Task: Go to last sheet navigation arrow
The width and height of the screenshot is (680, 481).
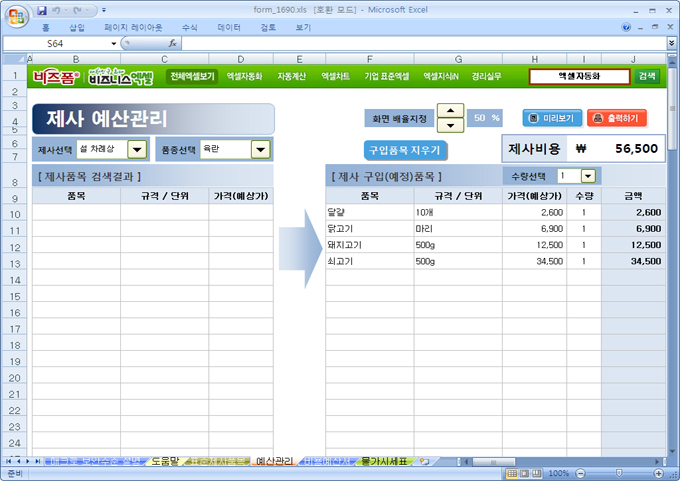Action: (37, 461)
